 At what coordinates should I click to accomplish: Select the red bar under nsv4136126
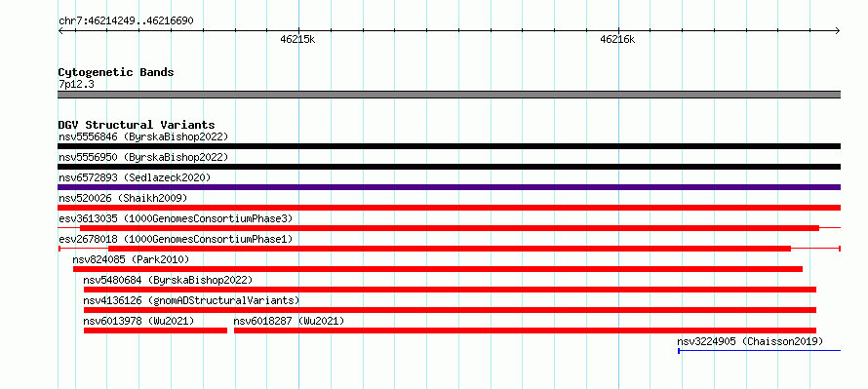(450, 310)
